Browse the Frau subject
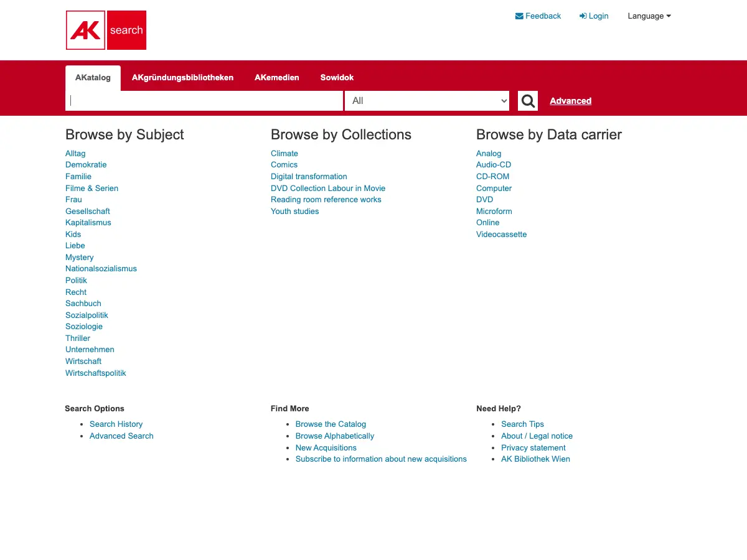 click(73, 200)
